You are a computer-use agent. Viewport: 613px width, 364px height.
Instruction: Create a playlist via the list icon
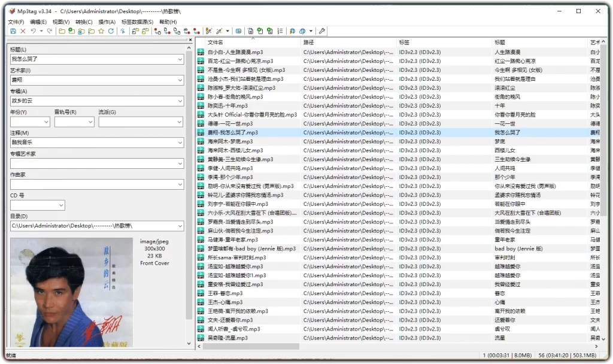280,30
